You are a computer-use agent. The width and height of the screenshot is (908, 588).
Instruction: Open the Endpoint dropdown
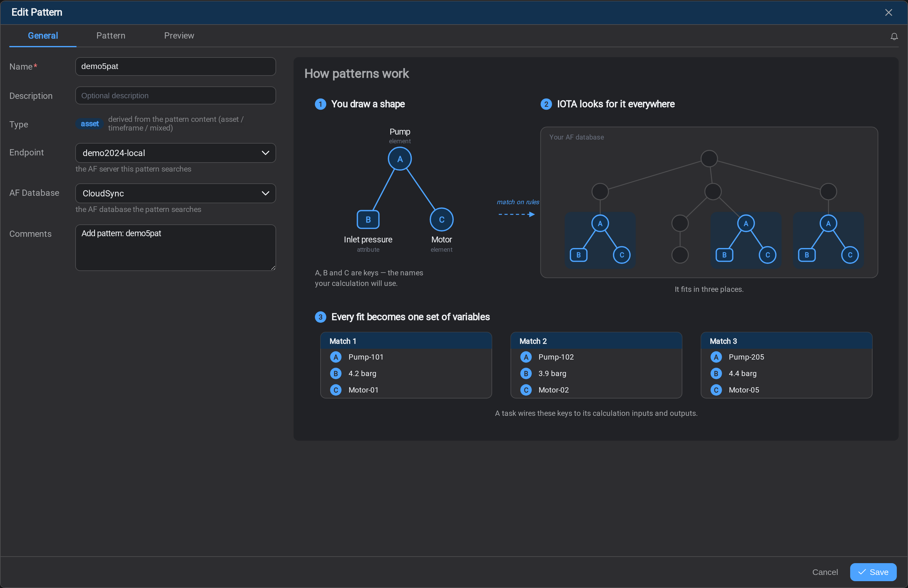pyautogui.click(x=175, y=153)
